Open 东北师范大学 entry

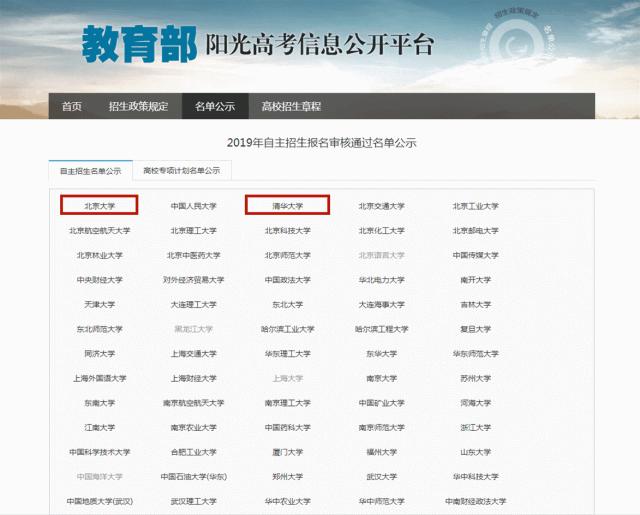[x=100, y=329]
